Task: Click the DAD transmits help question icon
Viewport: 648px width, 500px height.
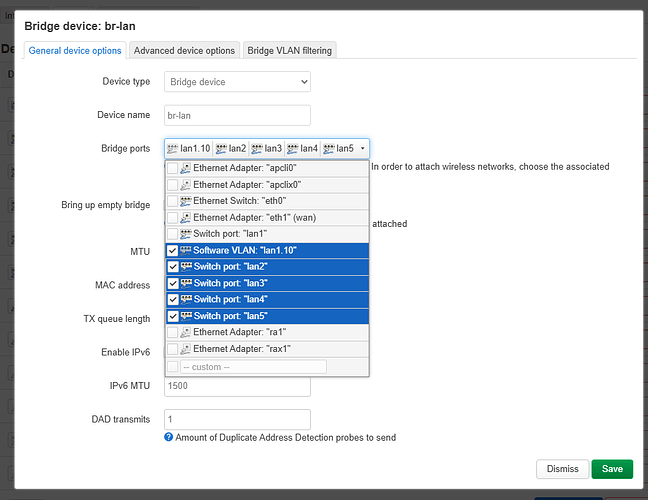Action: click(x=169, y=437)
